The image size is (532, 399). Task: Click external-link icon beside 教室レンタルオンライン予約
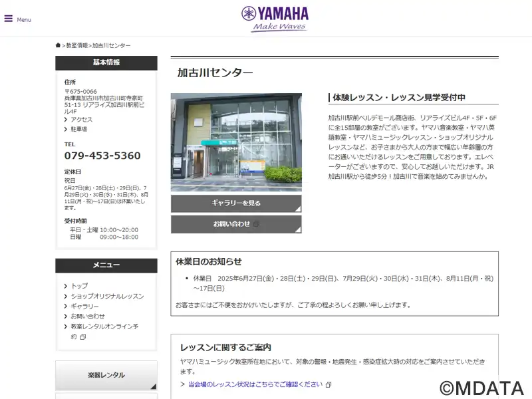pos(82,337)
